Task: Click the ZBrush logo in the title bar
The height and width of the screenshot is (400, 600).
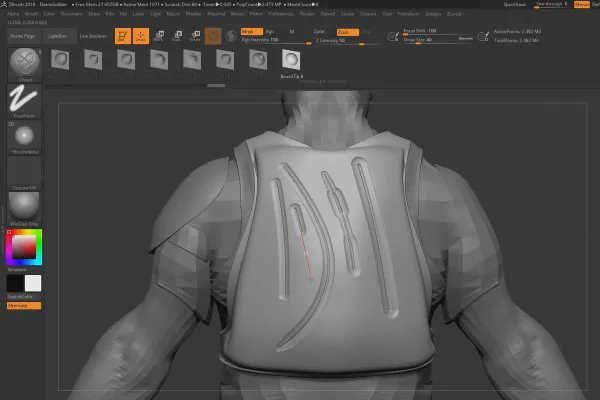Action: (x=3, y=4)
